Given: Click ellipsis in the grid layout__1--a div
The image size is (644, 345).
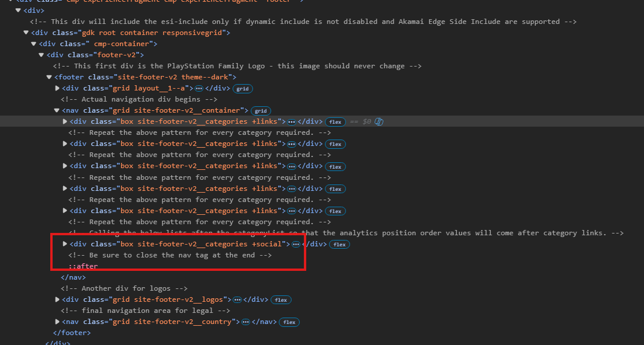Looking at the screenshot, I should (199, 88).
